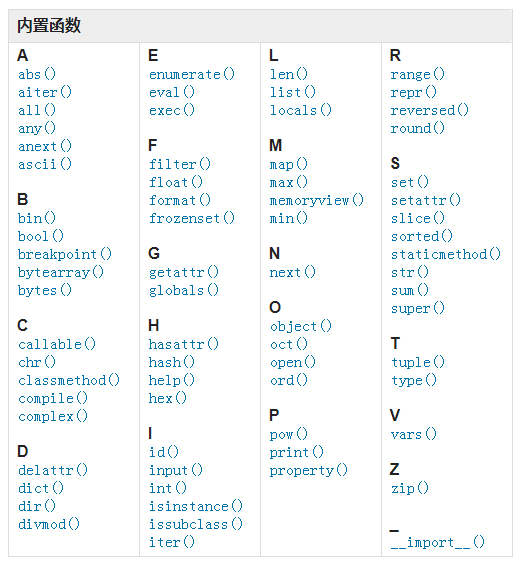Screen dimensions: 523x563
Task: Open the vars() link
Action: click(x=414, y=434)
